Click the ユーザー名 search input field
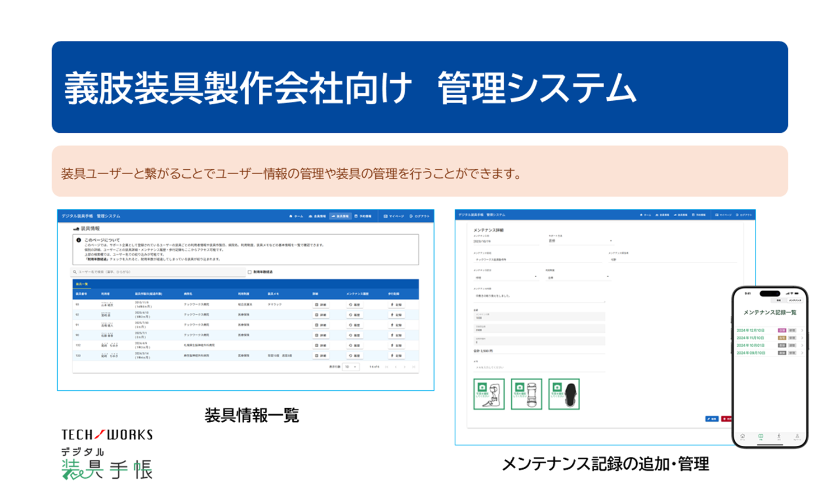The width and height of the screenshot is (840, 504). [157, 273]
